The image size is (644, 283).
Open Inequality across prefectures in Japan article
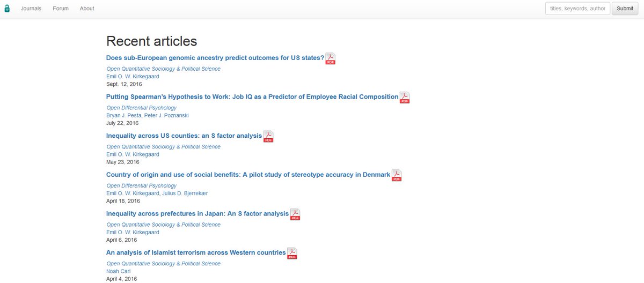click(x=197, y=213)
